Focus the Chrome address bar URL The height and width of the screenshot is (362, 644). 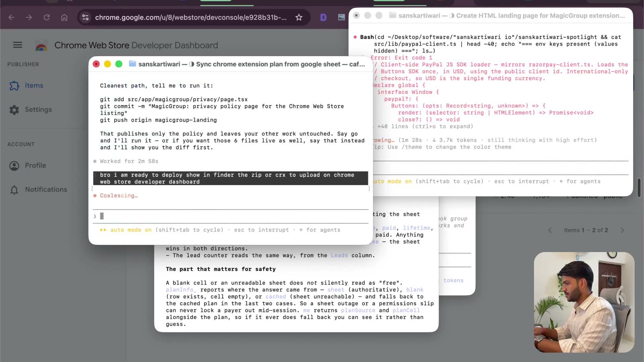pyautogui.click(x=191, y=17)
